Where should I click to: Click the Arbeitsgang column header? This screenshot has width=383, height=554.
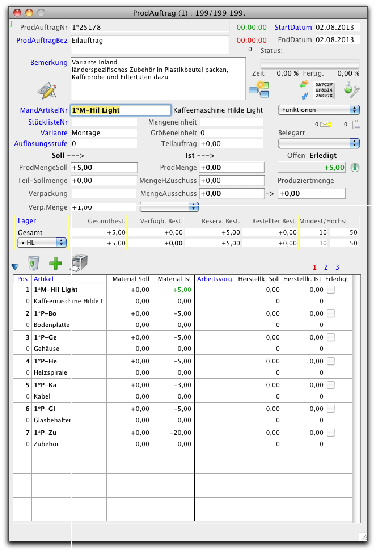tap(214, 279)
